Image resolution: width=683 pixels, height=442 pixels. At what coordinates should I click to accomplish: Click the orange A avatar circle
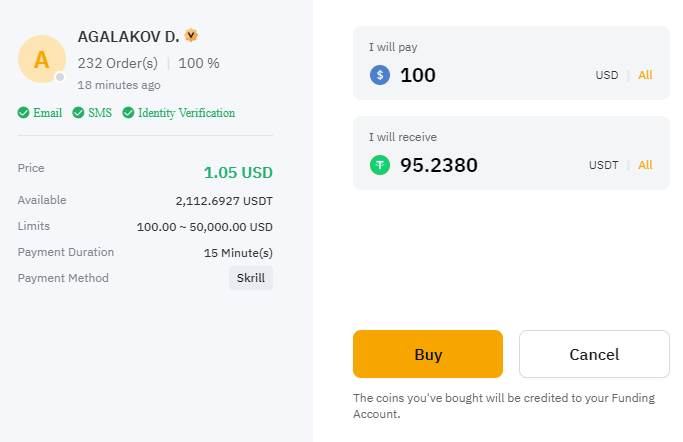coord(42,59)
